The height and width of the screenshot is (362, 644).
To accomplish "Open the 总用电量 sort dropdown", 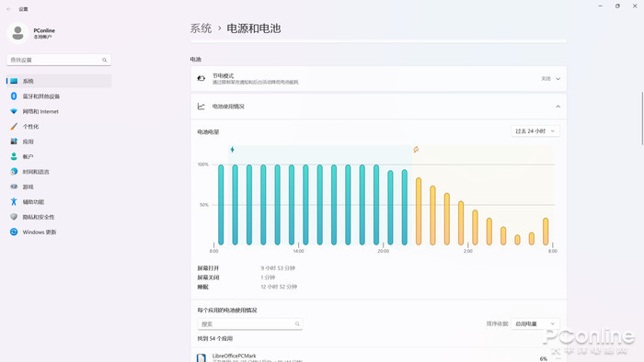I will [x=535, y=324].
